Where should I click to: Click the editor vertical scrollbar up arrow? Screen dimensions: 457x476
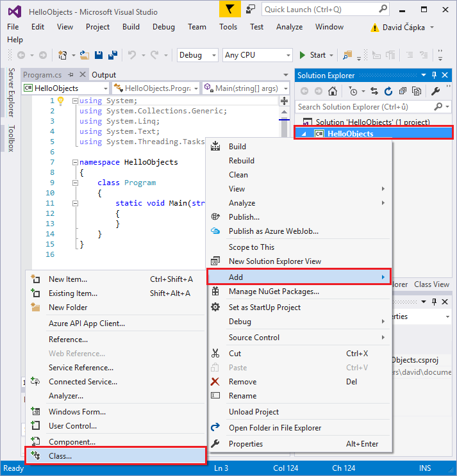284,112
